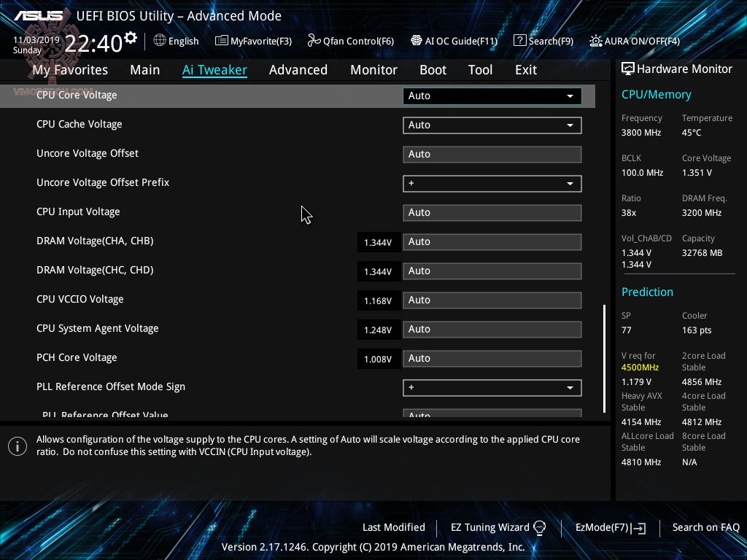The image size is (747, 560).
Task: Change the Uncore Voltage Offset Prefix sign
Action: (x=492, y=183)
